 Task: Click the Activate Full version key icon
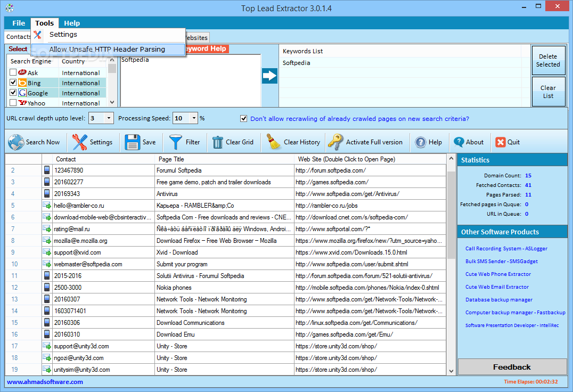point(335,142)
